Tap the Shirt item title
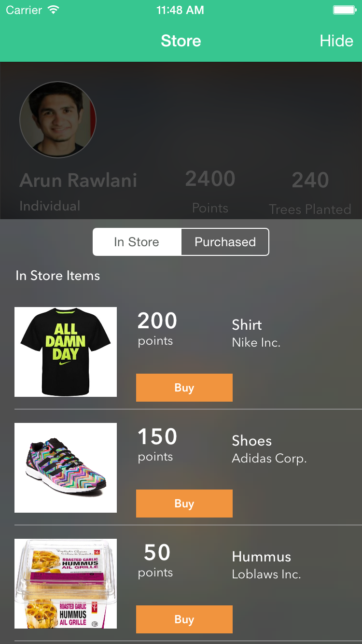Image resolution: width=362 pixels, height=644 pixels. pos(247,325)
